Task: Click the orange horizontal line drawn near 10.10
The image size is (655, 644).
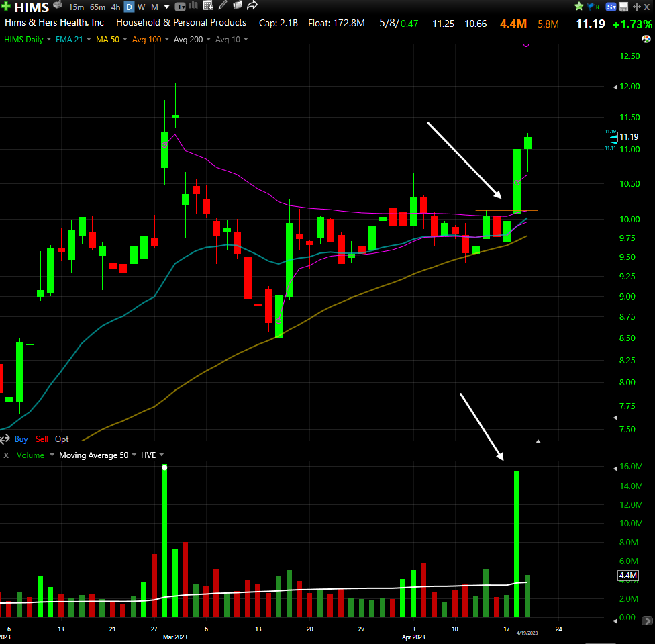Action: coord(506,210)
